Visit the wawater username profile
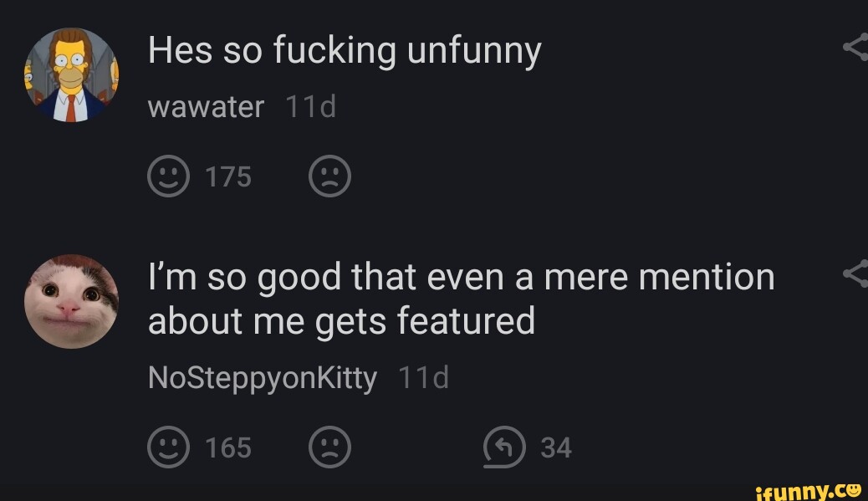Image resolution: width=868 pixels, height=501 pixels. [x=206, y=107]
